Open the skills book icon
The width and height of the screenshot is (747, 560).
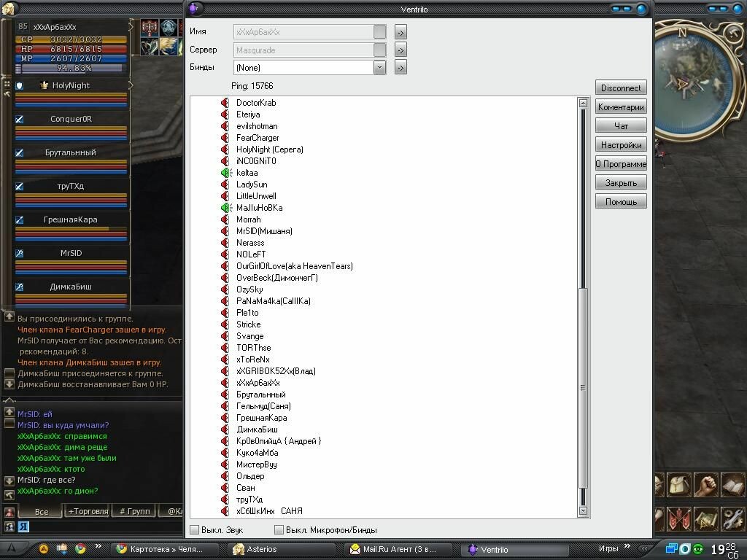click(732, 484)
